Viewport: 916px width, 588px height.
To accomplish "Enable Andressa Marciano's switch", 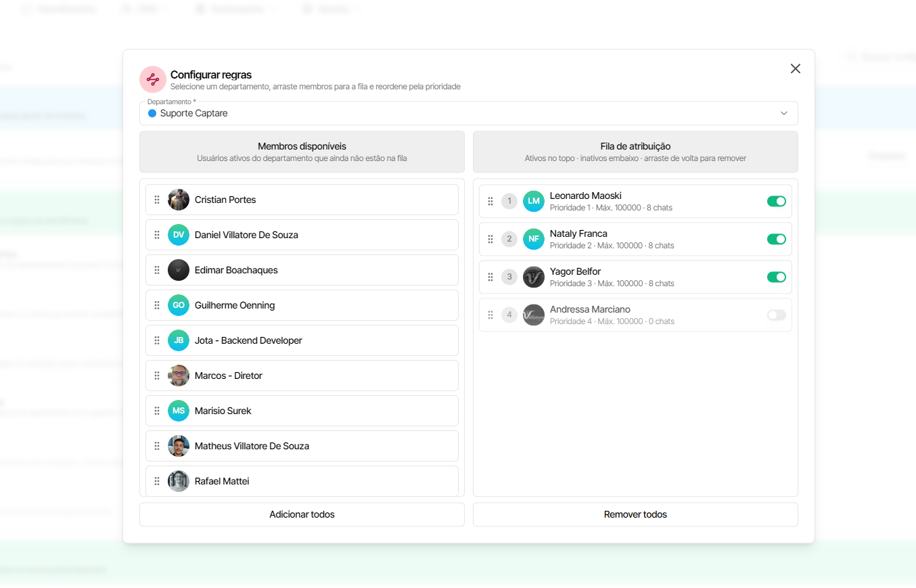I will point(777,315).
